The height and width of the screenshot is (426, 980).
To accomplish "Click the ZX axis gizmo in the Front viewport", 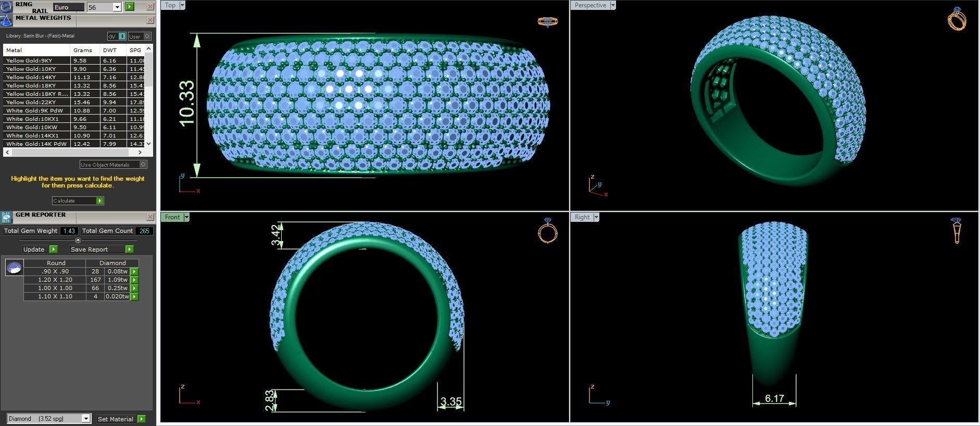I will 189,394.
